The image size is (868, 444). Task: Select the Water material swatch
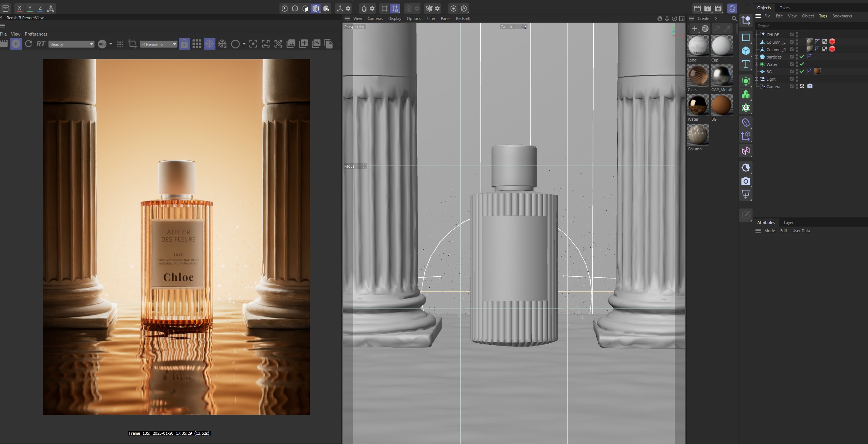[x=698, y=105]
